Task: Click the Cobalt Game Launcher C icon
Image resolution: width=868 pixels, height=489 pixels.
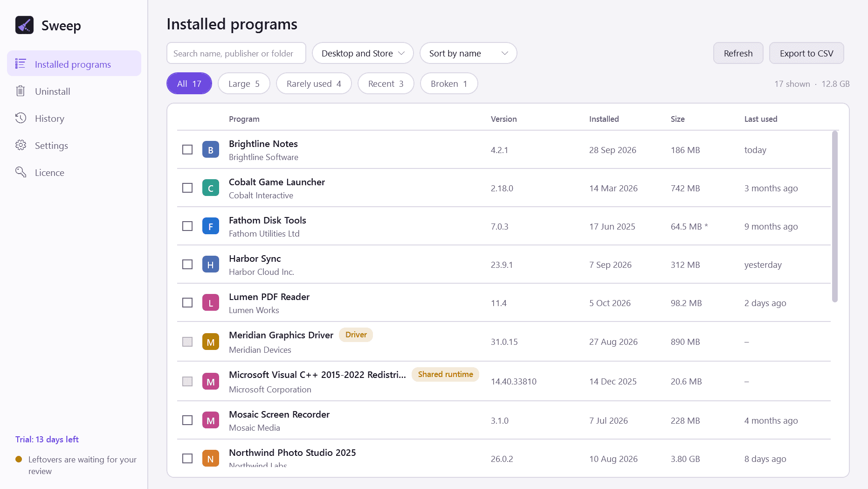Action: [x=211, y=188]
